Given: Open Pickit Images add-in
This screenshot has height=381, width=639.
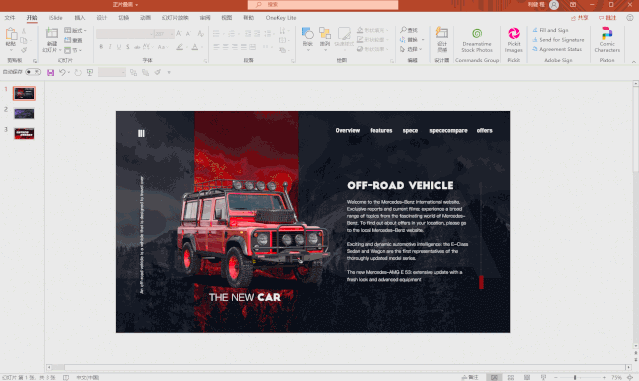Looking at the screenshot, I should click(513, 40).
